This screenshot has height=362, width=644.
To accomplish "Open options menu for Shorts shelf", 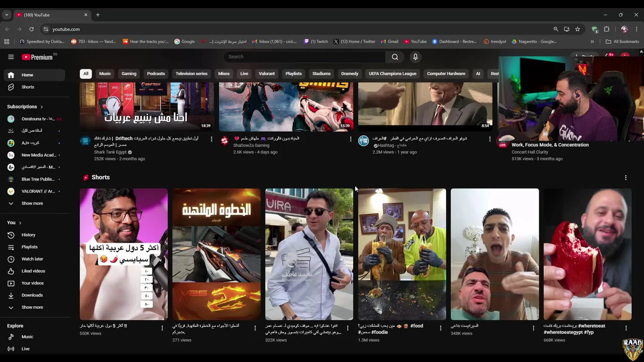I will coord(625,177).
